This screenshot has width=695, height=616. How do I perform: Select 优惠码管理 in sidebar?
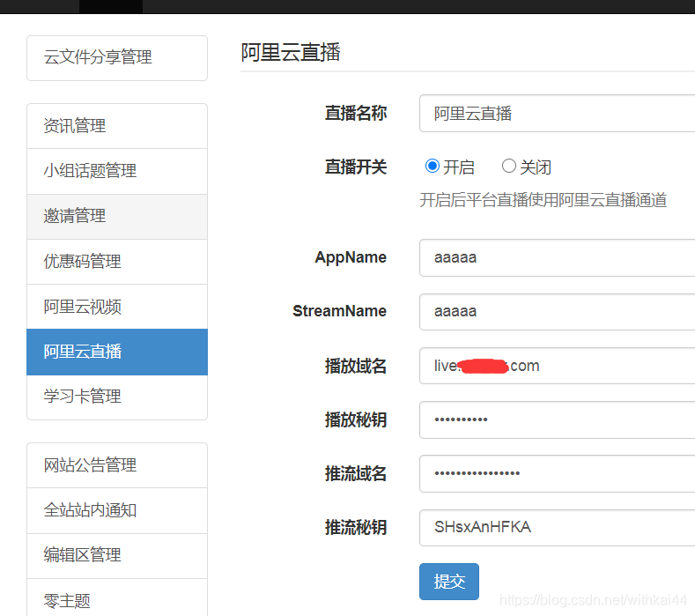(x=117, y=262)
